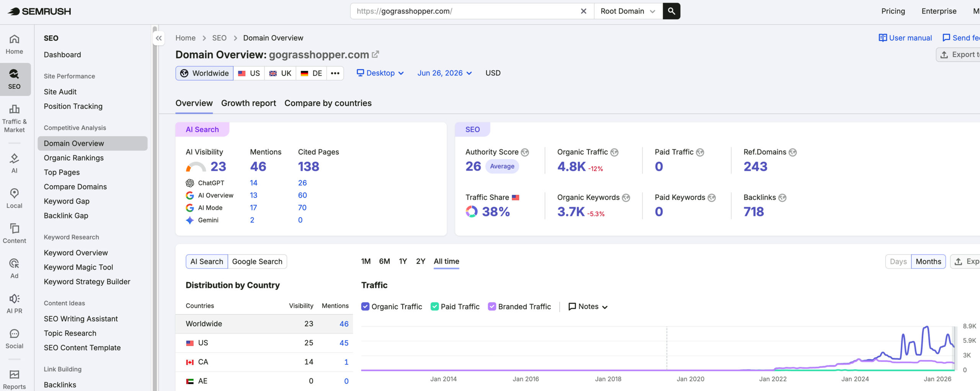The image size is (980, 391).
Task: Open the AI PR sidebar section
Action: (14, 303)
